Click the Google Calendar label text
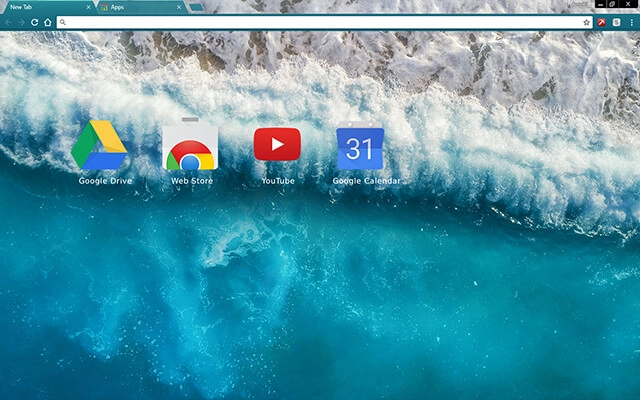This screenshot has width=640, height=400. point(366,181)
